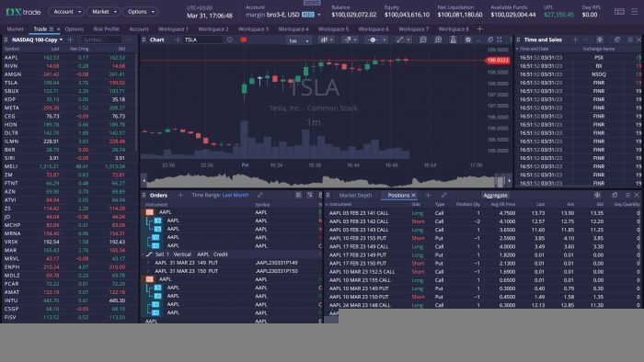This screenshot has width=644, height=362.
Task: Select the AAPL 31 MAR 23 149 PUT order leg
Action: (231, 263)
